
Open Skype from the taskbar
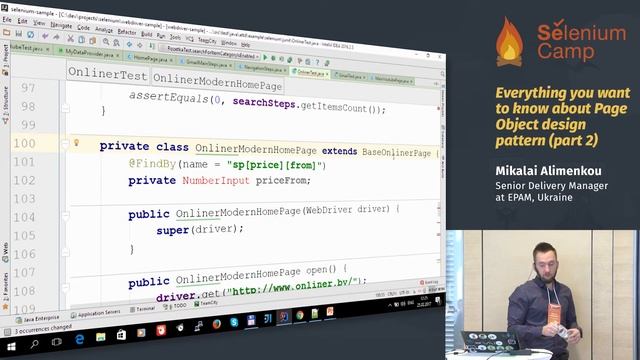[234, 322]
